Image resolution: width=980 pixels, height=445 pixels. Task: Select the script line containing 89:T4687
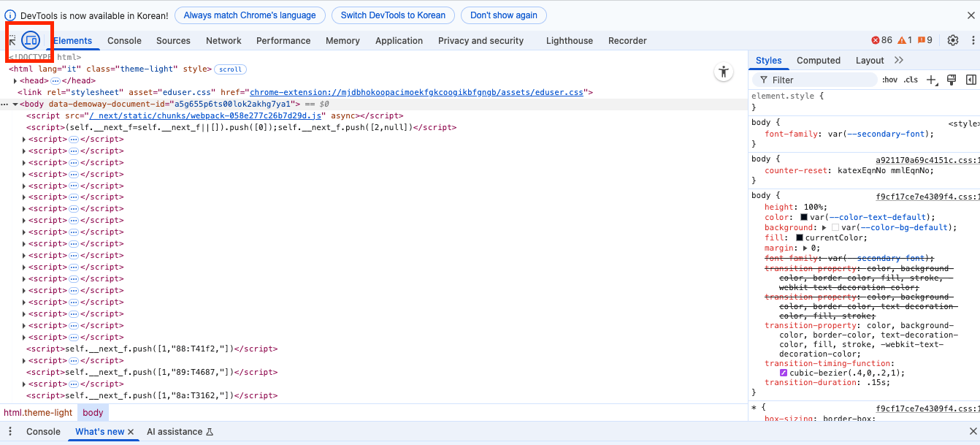(x=152, y=373)
